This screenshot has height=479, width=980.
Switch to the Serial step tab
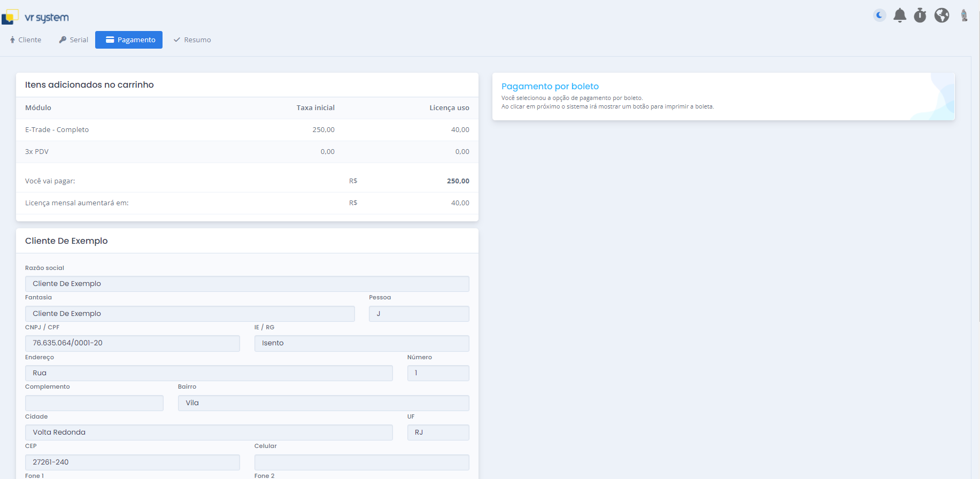point(74,40)
